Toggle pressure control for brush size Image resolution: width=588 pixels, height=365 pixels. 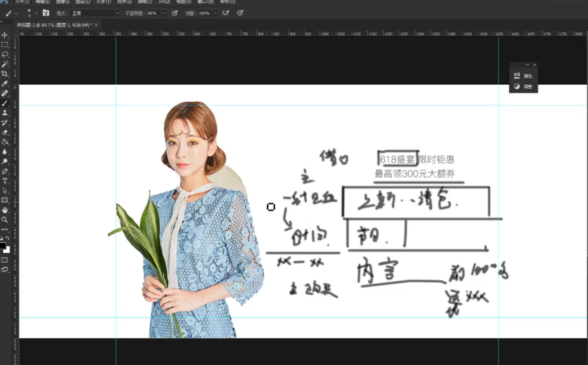click(x=240, y=13)
